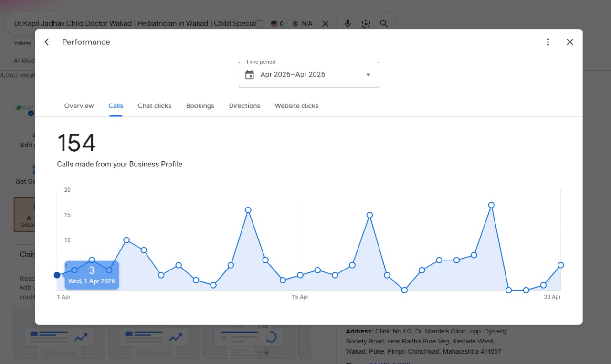Switch to the Overview tab
The image size is (611, 364).
coord(79,106)
